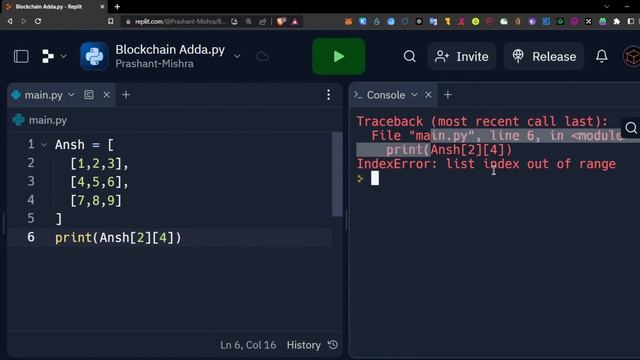This screenshot has width=640, height=360.
Task: Close the Blockchain Adda.py browser tab
Action: pos(102,7)
